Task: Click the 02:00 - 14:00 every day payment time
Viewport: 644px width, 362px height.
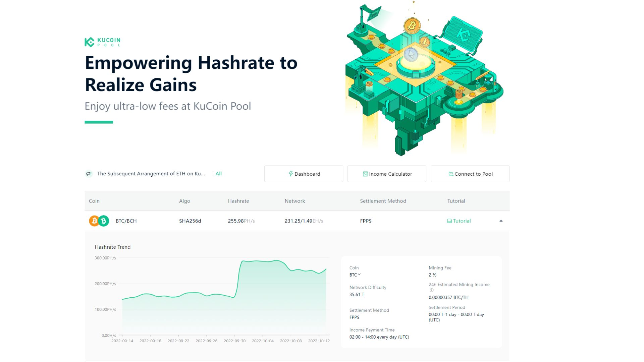Action: tap(379, 337)
